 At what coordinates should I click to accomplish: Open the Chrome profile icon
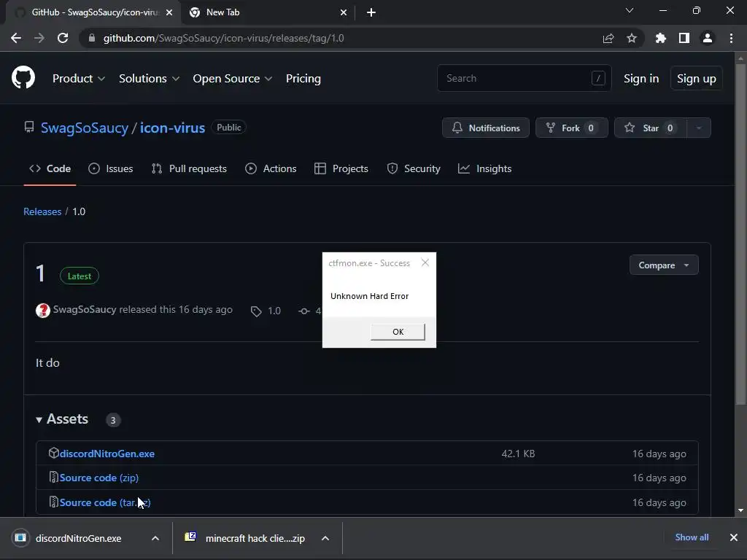[x=708, y=38]
